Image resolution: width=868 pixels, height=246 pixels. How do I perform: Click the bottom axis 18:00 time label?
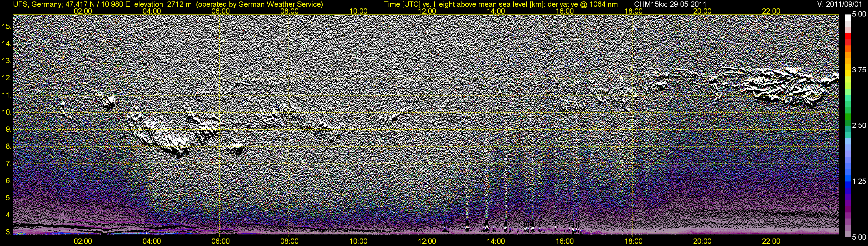633,241
